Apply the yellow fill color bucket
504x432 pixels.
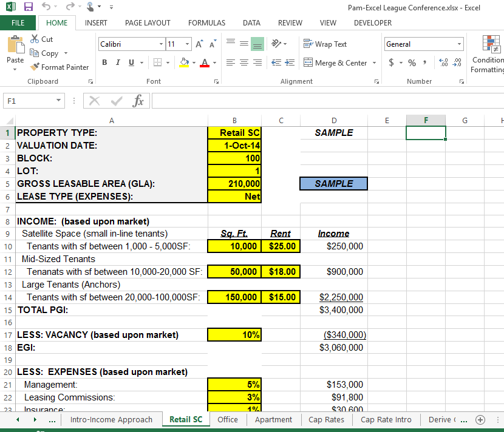click(184, 62)
